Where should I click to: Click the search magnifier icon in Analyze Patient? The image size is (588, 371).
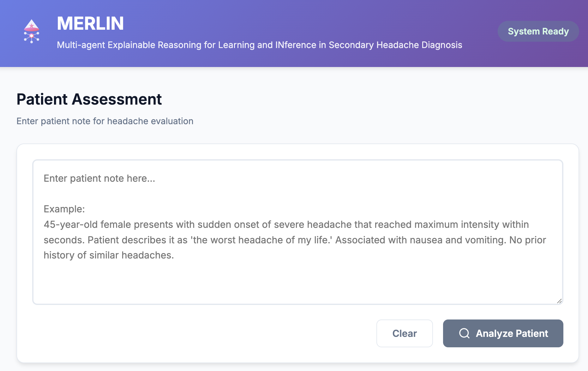(464, 333)
